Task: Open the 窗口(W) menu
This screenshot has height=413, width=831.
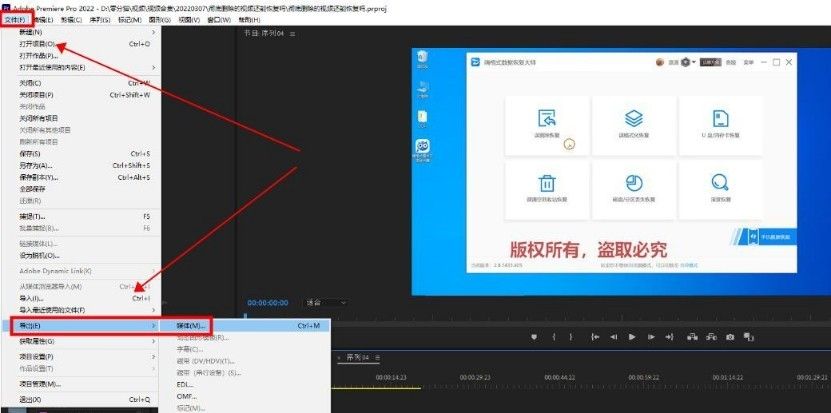Action: click(x=219, y=20)
